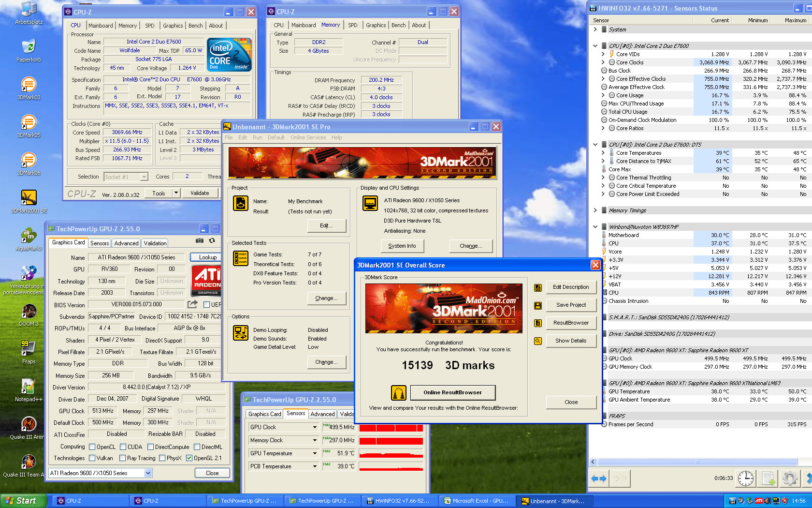Image resolution: width=812 pixels, height=508 pixels.
Task: Launch the 3DMark06 desktop shortcut
Action: click(29, 160)
